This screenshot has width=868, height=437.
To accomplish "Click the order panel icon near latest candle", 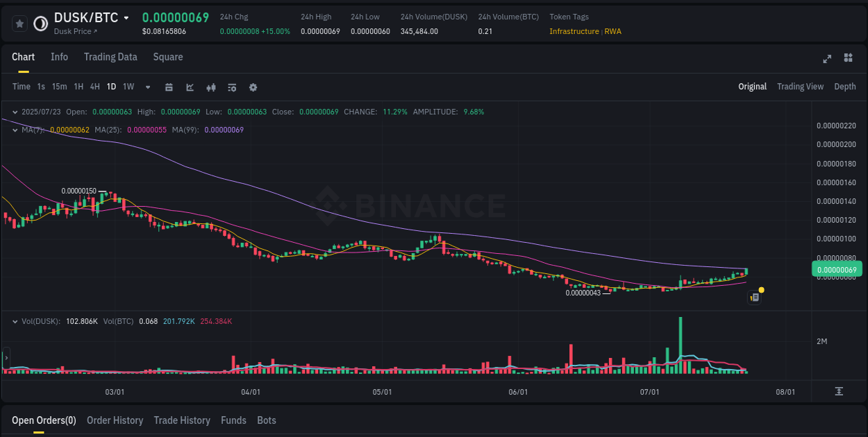I will (x=754, y=296).
